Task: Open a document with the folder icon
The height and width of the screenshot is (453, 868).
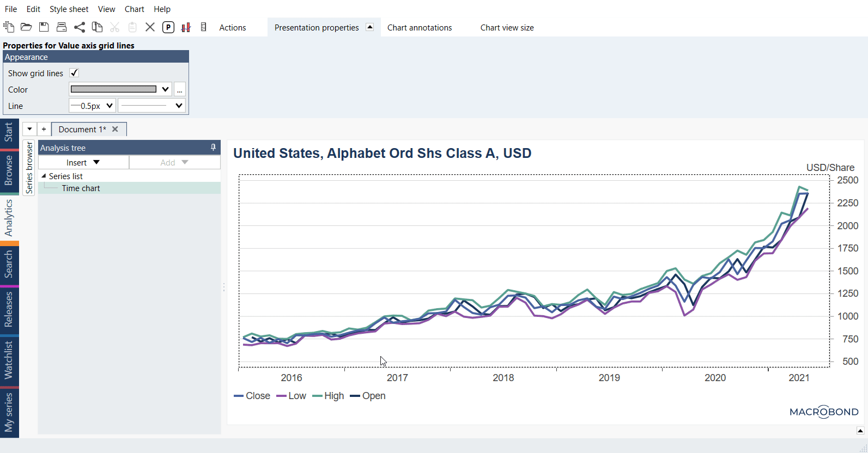Action: [x=26, y=27]
